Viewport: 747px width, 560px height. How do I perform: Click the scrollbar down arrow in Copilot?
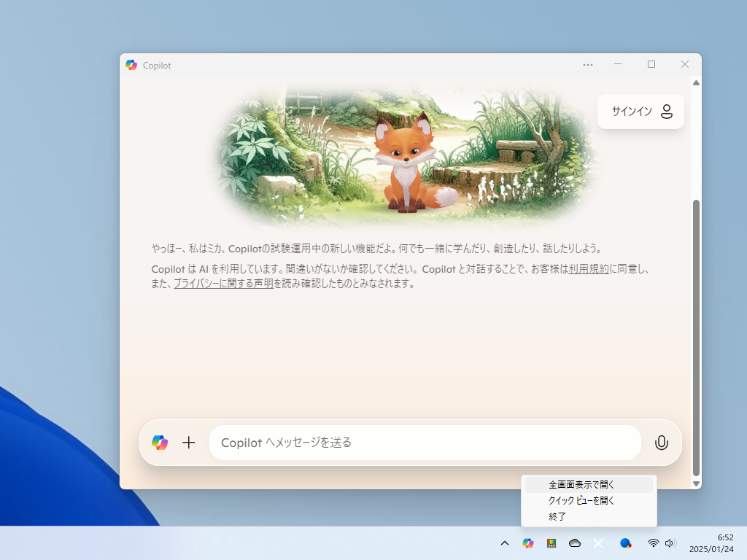pos(694,483)
